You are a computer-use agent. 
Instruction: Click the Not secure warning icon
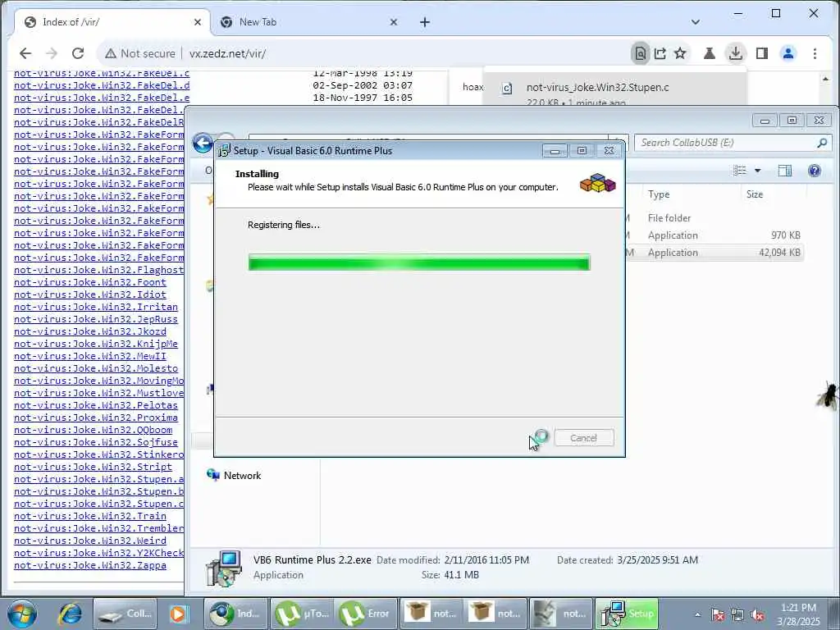(111, 53)
